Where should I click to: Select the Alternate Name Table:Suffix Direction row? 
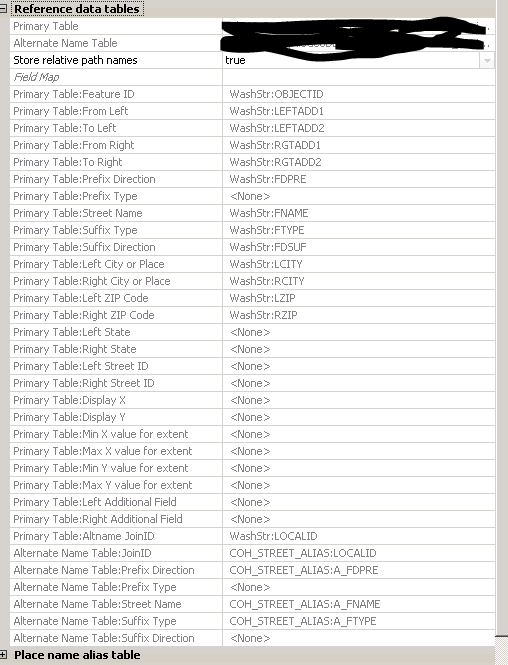[252, 638]
